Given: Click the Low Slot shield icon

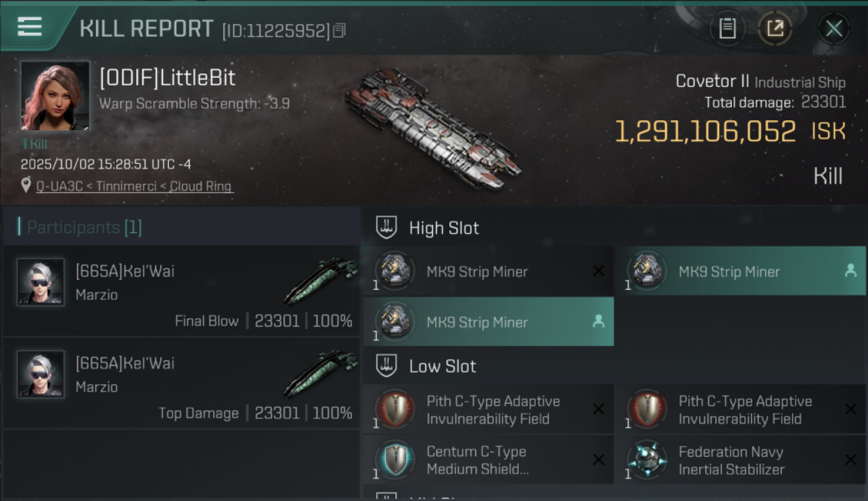Looking at the screenshot, I should tap(387, 366).
